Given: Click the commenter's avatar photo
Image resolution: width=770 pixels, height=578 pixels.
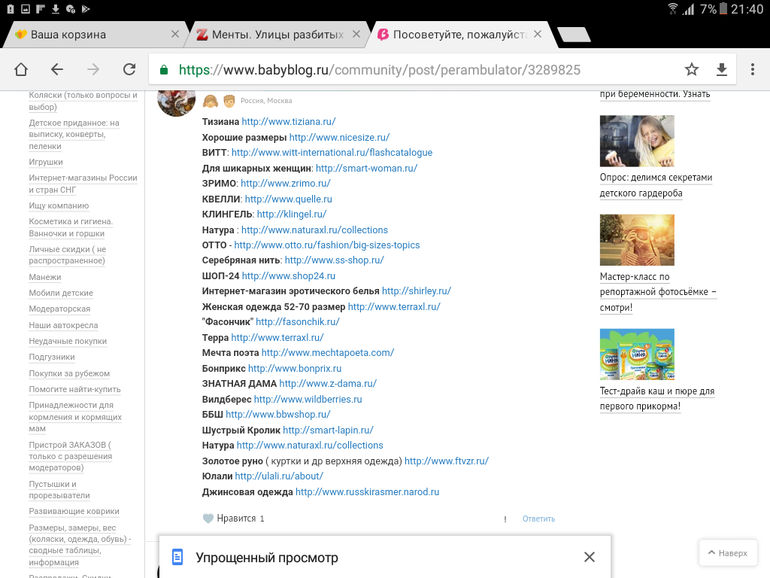Looking at the screenshot, I should point(177,101).
